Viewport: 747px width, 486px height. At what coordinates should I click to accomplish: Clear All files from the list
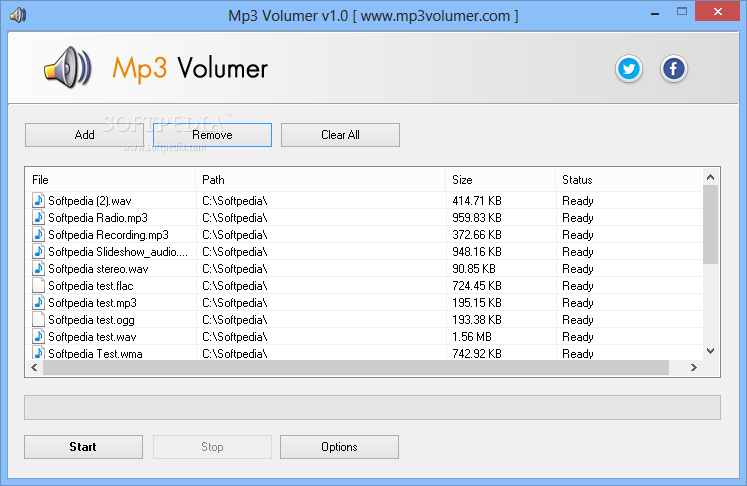click(340, 135)
